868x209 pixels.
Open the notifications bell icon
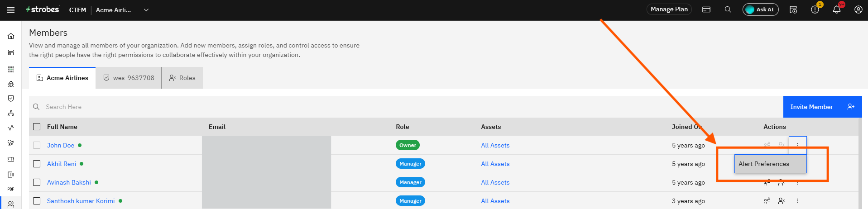pos(837,9)
